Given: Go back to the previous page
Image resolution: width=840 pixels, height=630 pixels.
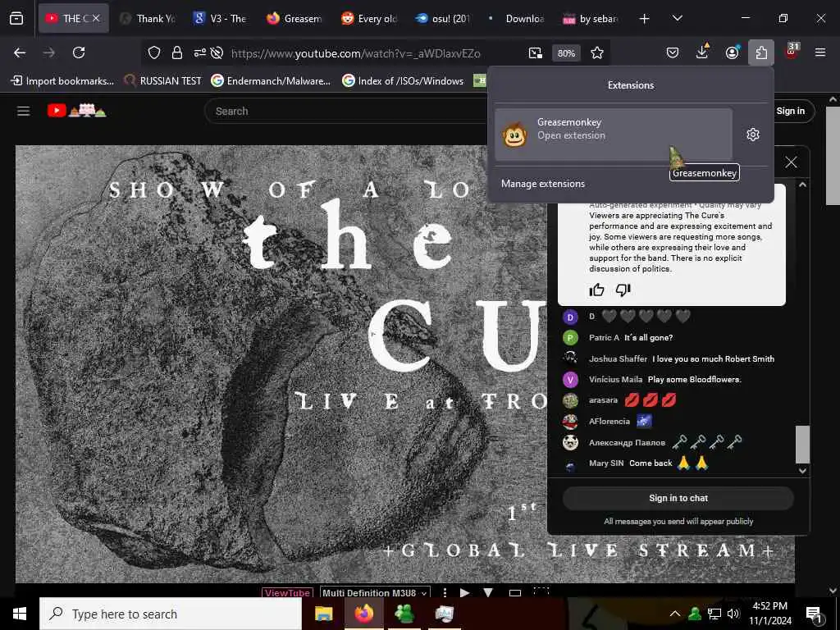Looking at the screenshot, I should coord(20,52).
